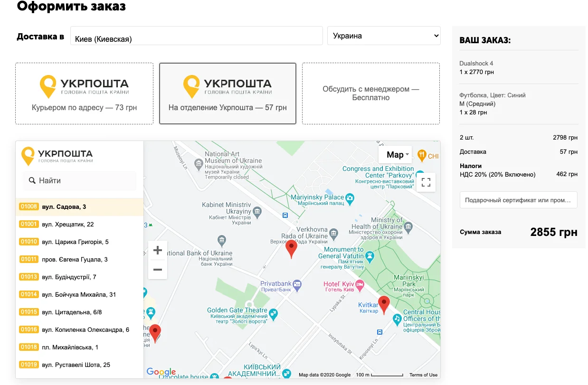The height and width of the screenshot is (385, 588).
Task: Click the branch search field Найти
Action: (80, 181)
